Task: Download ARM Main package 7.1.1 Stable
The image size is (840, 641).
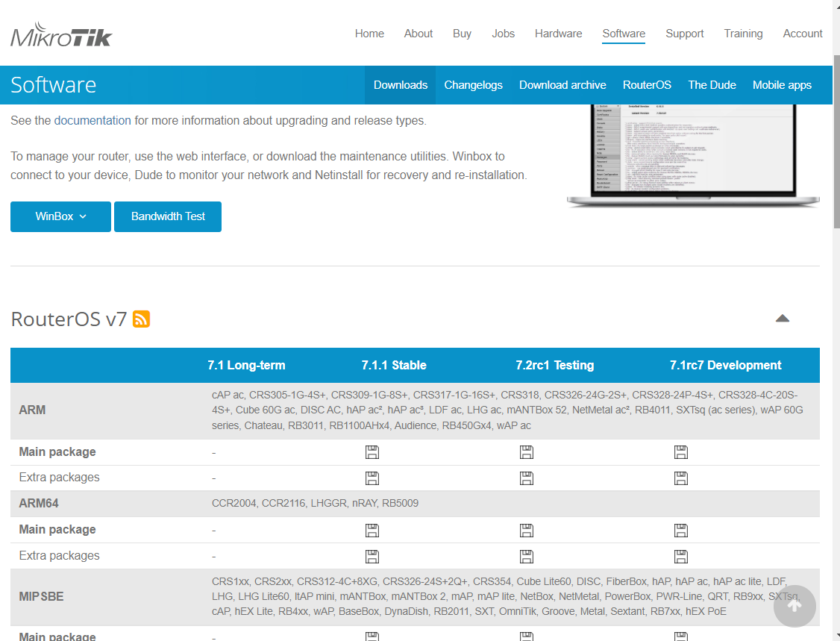Action: pos(372,452)
